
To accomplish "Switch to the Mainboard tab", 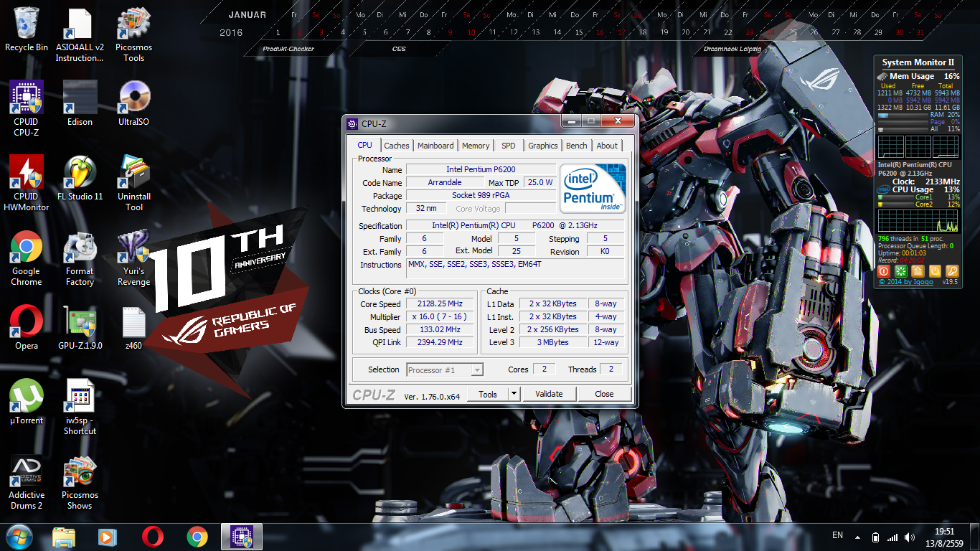I will [435, 146].
